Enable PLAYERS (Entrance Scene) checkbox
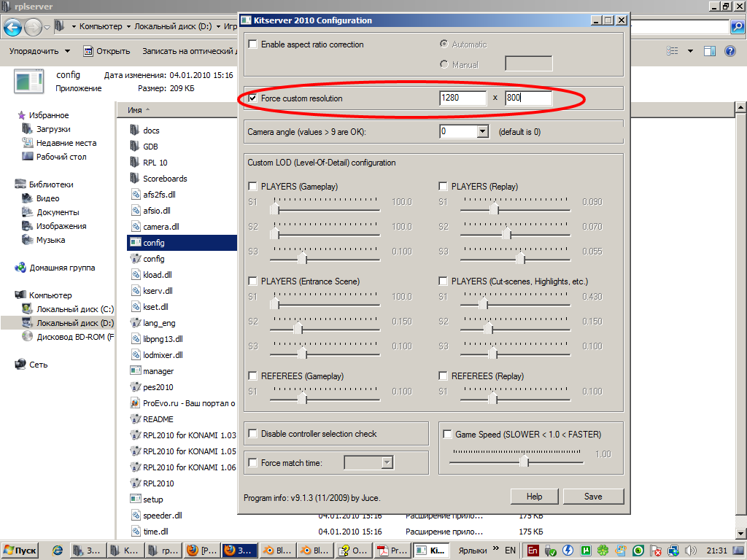Viewport: 747px width, 560px height. coord(253,281)
